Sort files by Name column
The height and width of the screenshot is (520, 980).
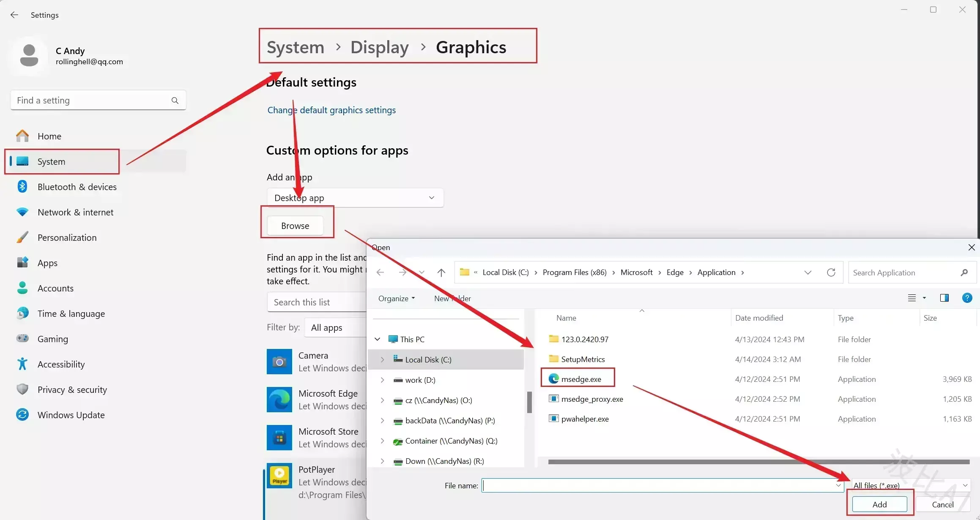(x=566, y=318)
